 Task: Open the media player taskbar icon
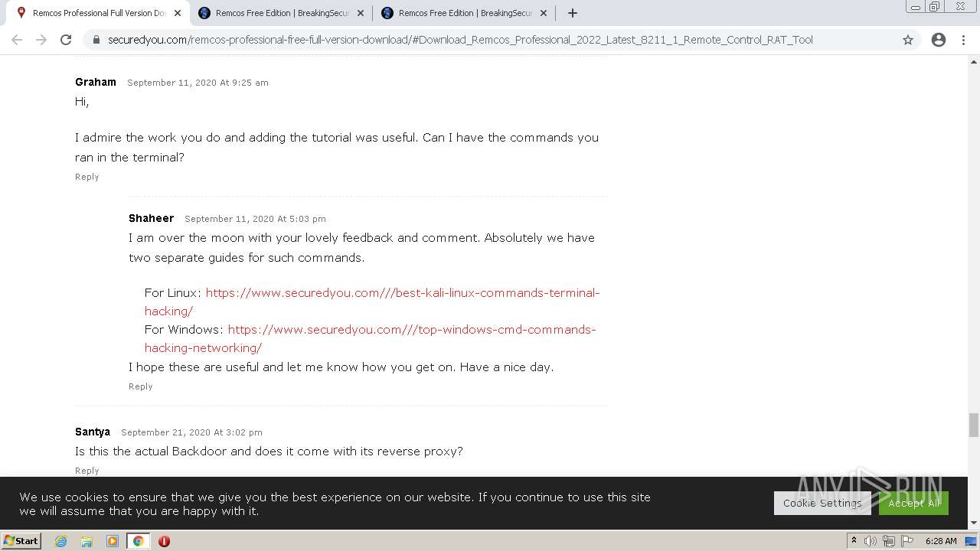(113, 541)
